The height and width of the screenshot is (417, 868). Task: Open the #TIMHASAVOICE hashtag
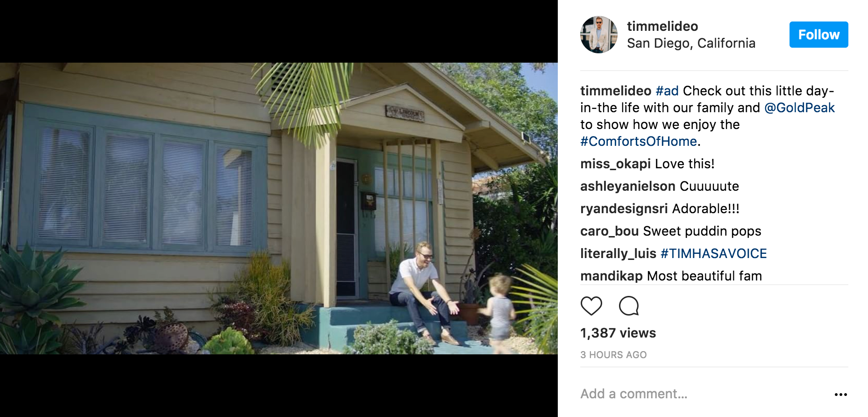(x=713, y=253)
